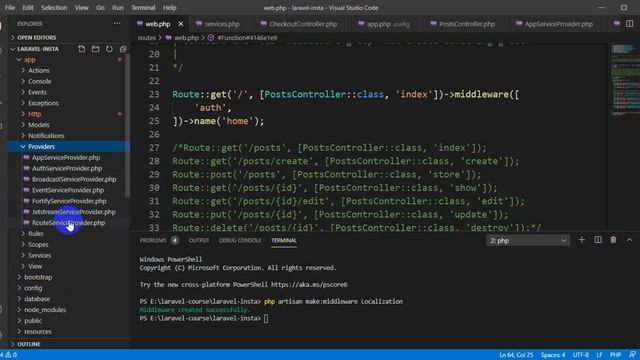Open RouteServiceProvider.php file
640x360 pixels.
coord(68,223)
